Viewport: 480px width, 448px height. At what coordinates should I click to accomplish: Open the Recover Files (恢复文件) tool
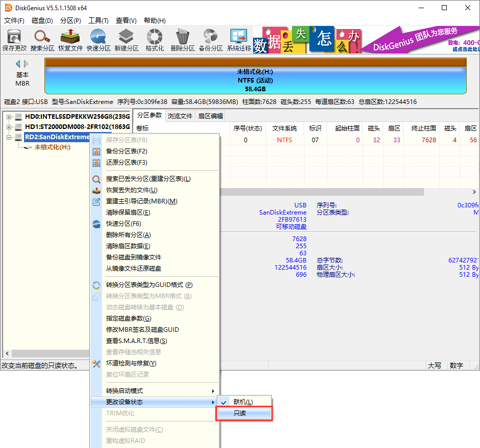(x=70, y=40)
